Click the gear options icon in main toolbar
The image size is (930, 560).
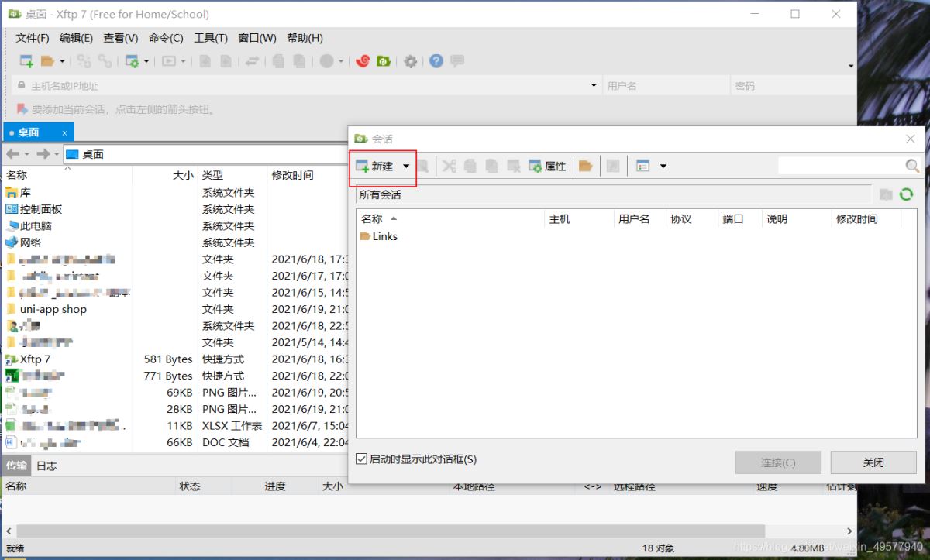coord(410,61)
